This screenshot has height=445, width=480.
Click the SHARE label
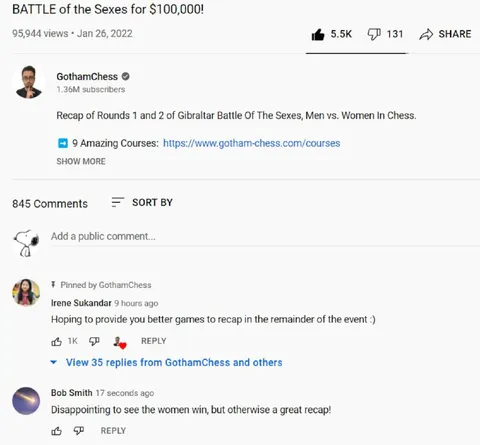tap(455, 34)
